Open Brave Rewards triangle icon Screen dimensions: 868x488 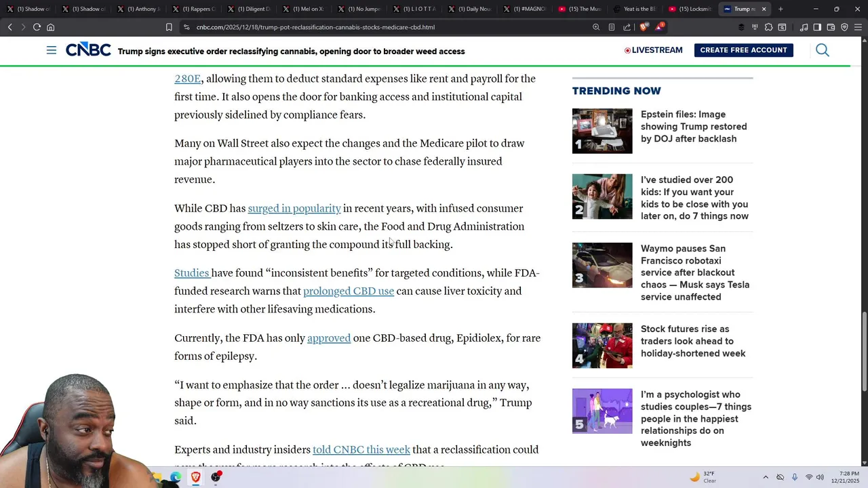660,27
